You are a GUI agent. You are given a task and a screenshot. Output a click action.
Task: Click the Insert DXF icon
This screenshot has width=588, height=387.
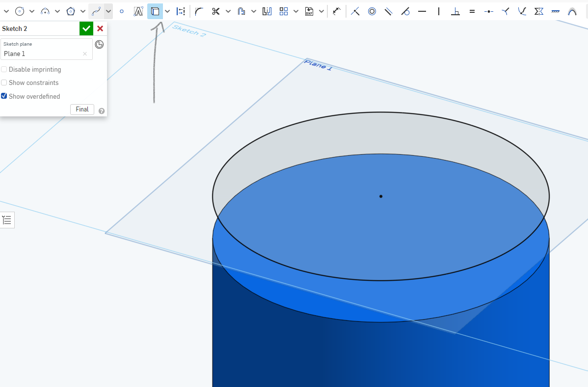(309, 12)
